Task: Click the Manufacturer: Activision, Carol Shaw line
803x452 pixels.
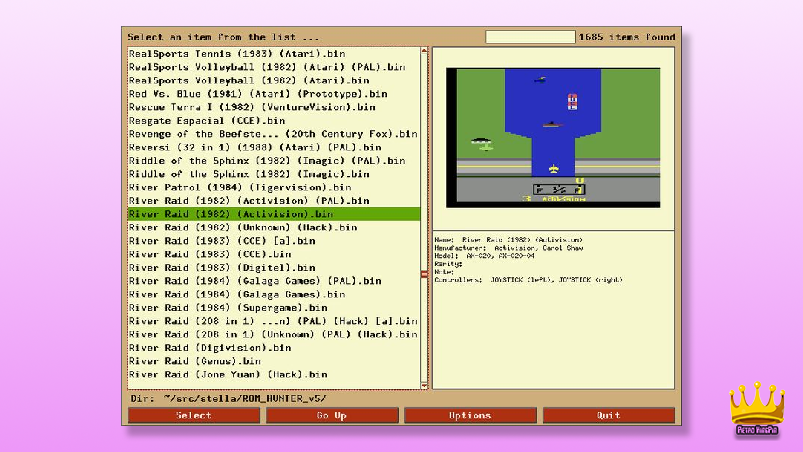Action: (x=509, y=248)
